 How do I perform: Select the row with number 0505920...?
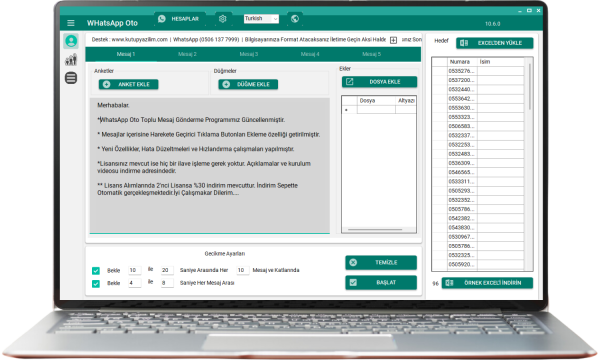click(478, 264)
